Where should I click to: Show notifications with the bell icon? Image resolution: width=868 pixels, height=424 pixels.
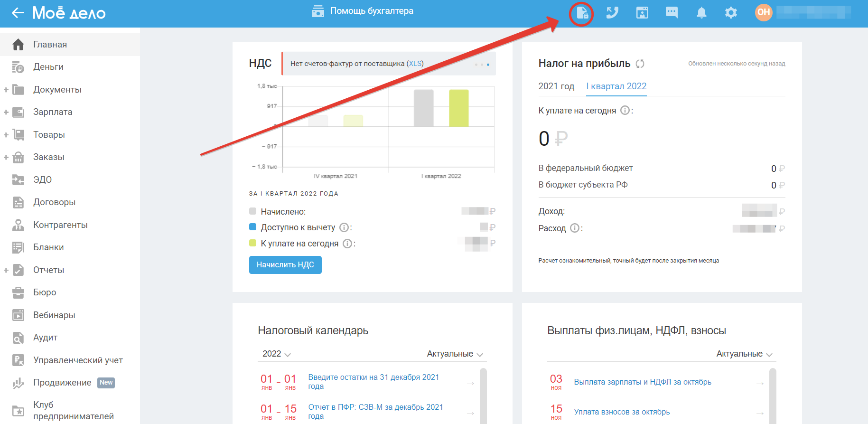pyautogui.click(x=701, y=13)
